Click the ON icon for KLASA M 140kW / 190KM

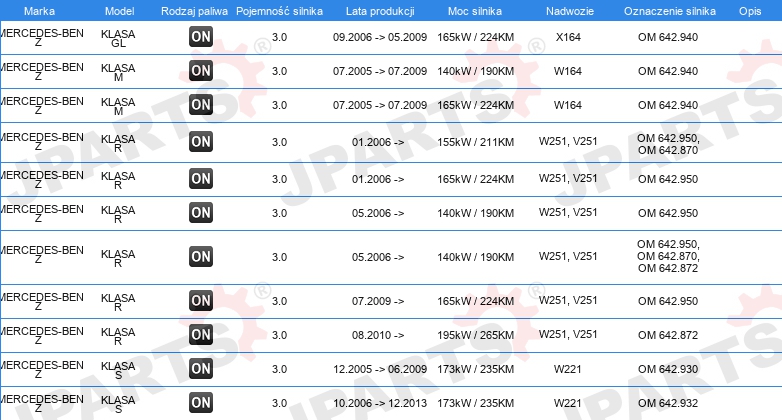201,71
